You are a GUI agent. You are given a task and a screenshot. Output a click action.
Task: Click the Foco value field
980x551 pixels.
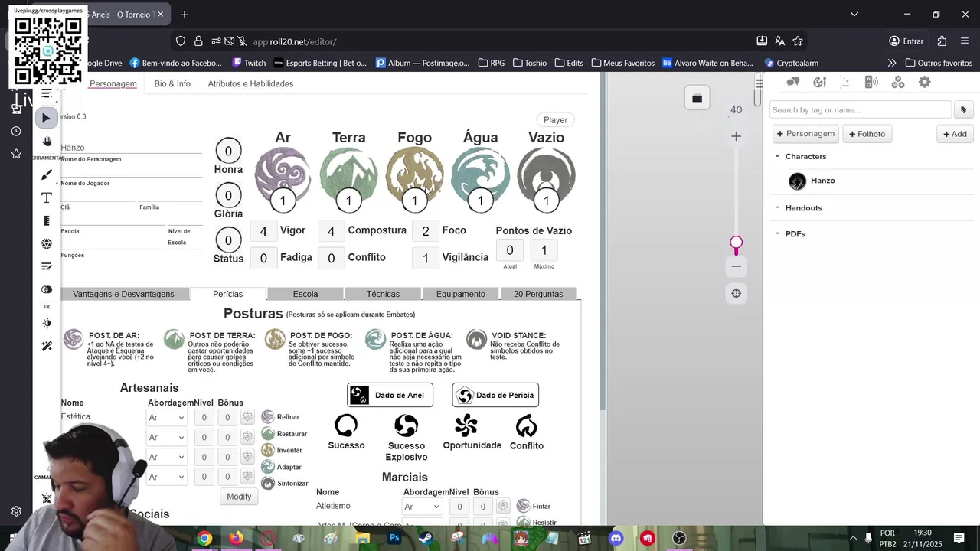click(x=426, y=231)
